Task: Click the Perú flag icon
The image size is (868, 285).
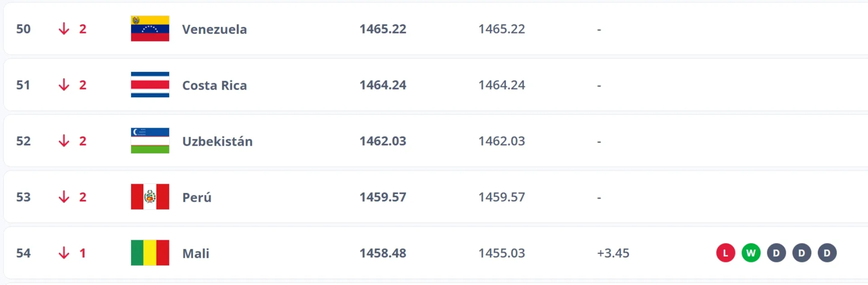Action: tap(150, 197)
